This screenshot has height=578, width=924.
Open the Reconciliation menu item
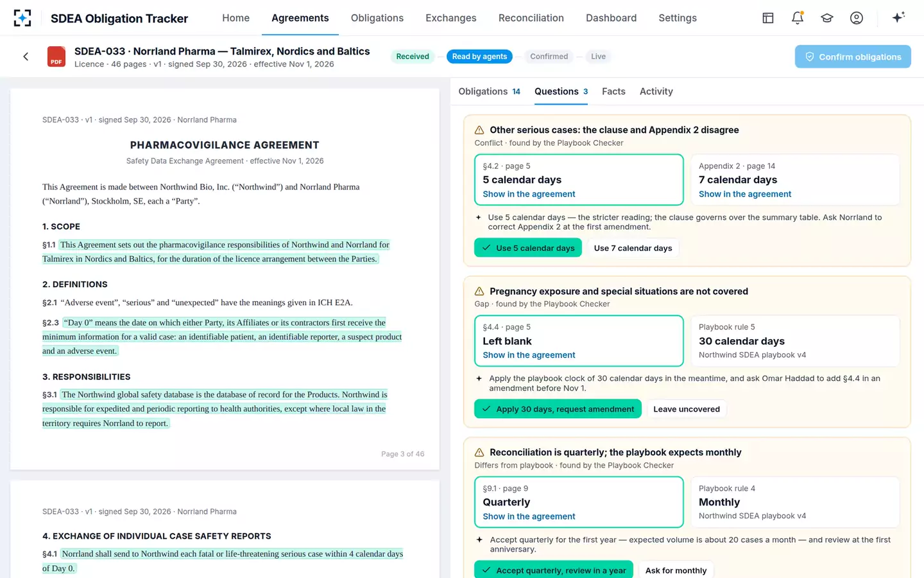[531, 18]
